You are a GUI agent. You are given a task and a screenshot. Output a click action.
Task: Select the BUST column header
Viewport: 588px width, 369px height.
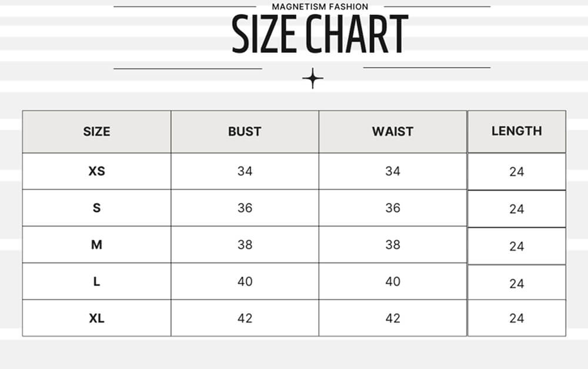coord(245,131)
